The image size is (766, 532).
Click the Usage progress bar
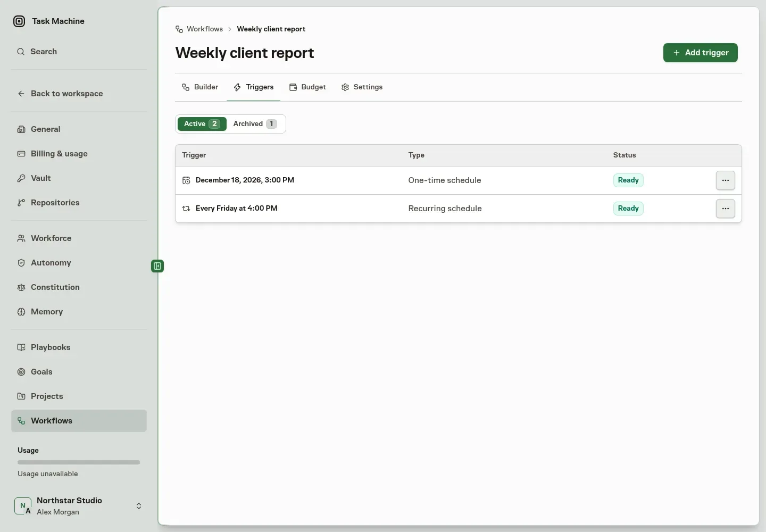pos(79,462)
